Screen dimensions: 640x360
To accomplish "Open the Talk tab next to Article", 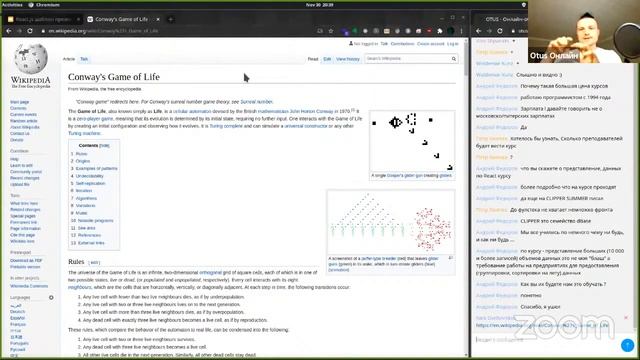I will (84, 59).
